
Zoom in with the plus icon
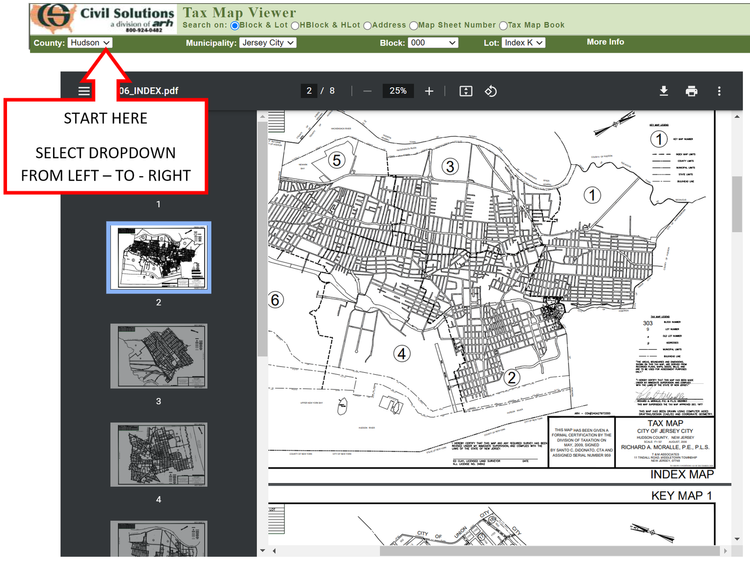(x=429, y=91)
